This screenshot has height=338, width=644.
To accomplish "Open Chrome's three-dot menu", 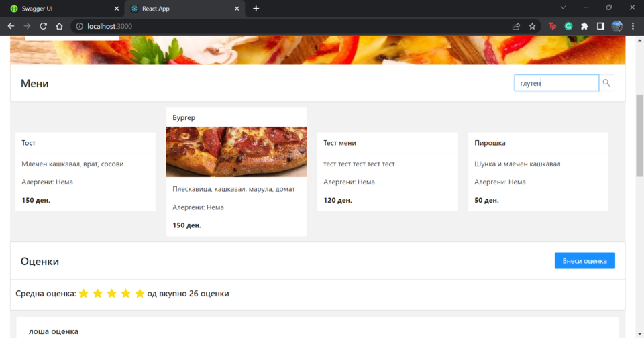I will [x=633, y=26].
